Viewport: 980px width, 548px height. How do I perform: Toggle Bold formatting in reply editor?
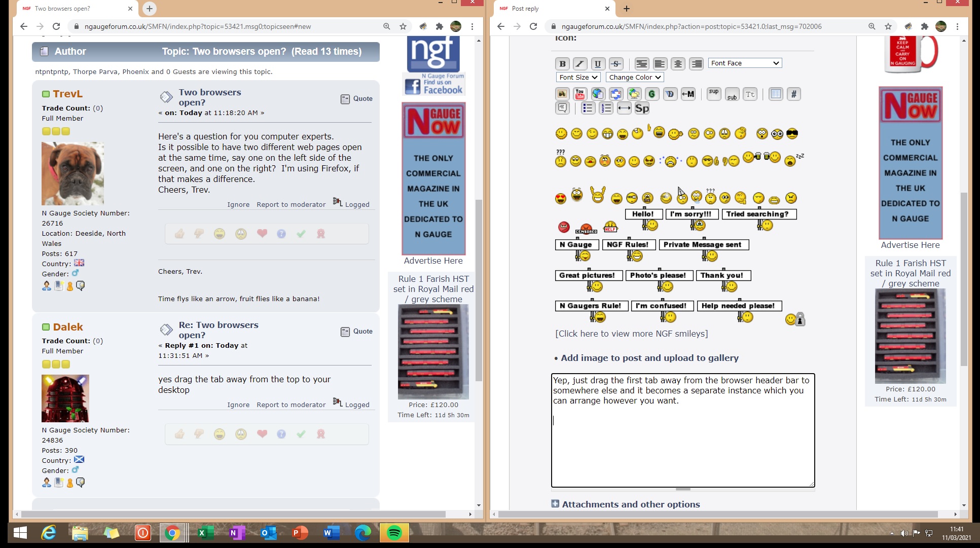[562, 64]
